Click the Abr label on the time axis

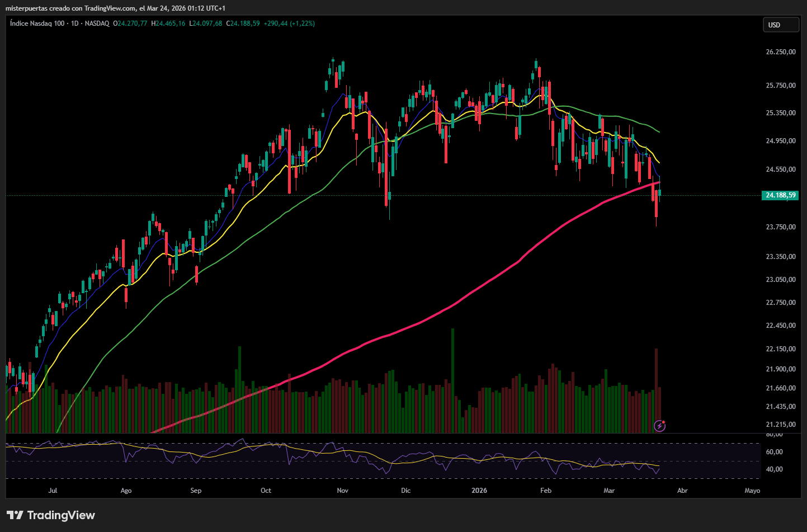point(682,491)
